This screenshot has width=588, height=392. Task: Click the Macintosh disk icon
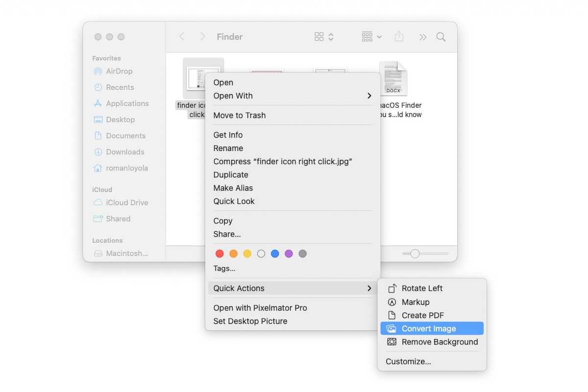coord(98,253)
